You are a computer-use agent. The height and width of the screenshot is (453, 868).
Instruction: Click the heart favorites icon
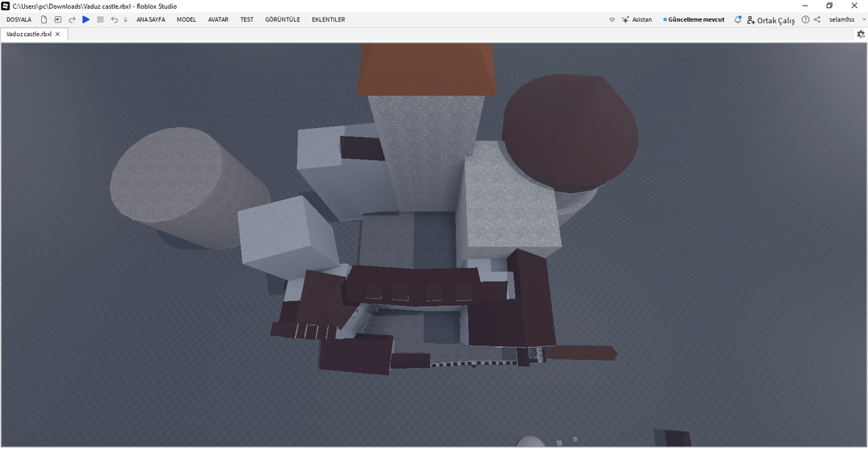pos(612,19)
